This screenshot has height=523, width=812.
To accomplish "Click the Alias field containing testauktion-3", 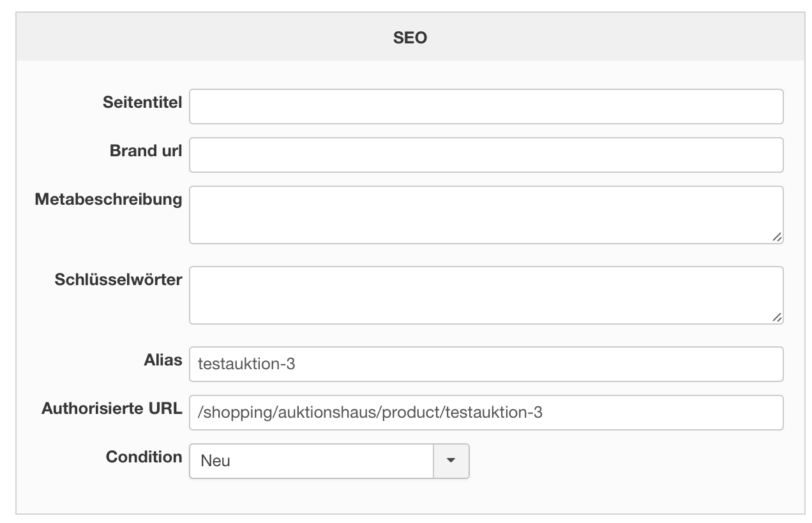I will [x=486, y=364].
